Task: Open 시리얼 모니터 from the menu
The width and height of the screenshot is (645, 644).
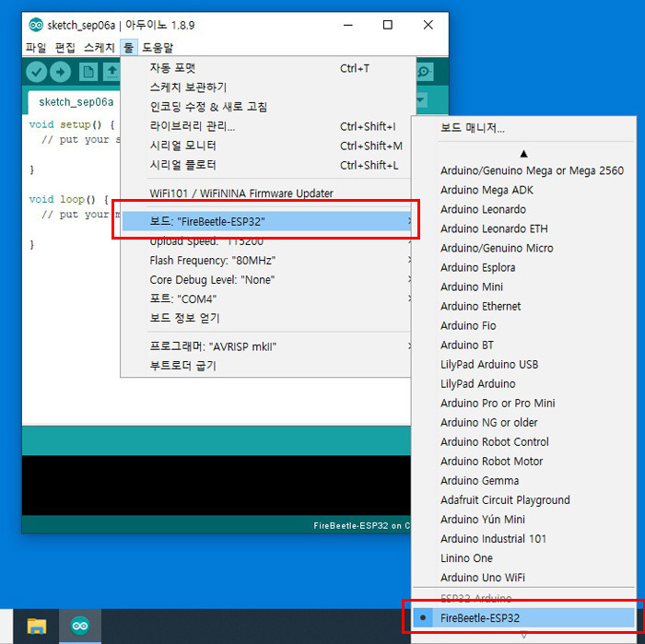Action: [x=266, y=146]
